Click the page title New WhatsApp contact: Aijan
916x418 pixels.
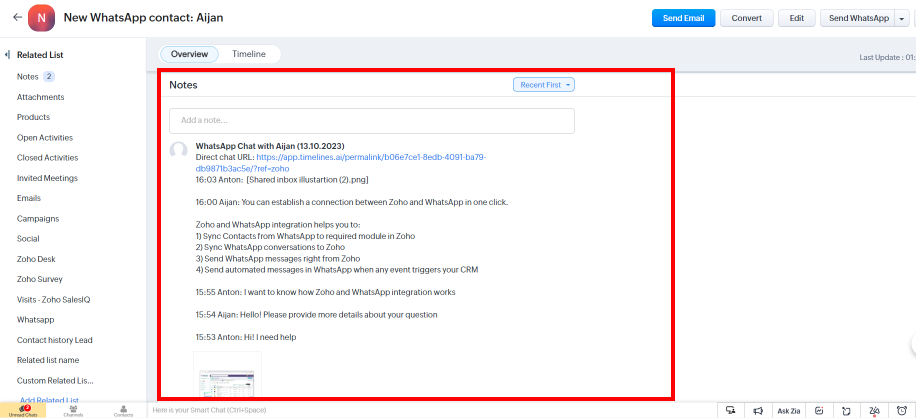pos(143,18)
